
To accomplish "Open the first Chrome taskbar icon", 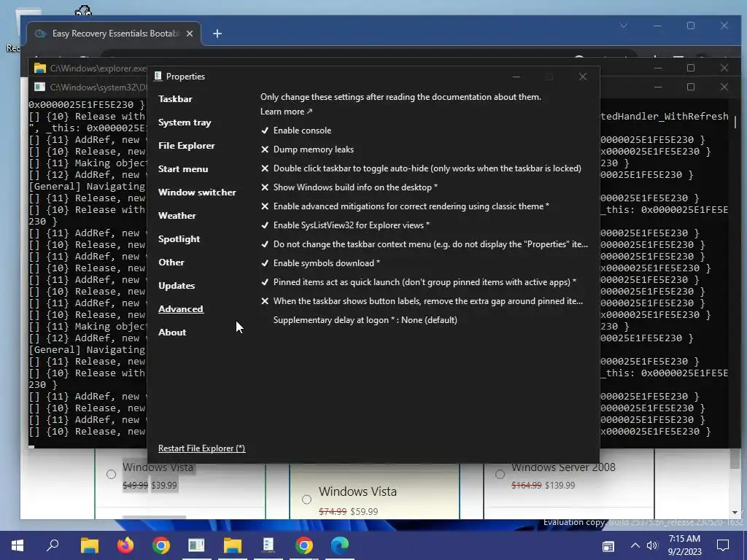I will 161,545.
